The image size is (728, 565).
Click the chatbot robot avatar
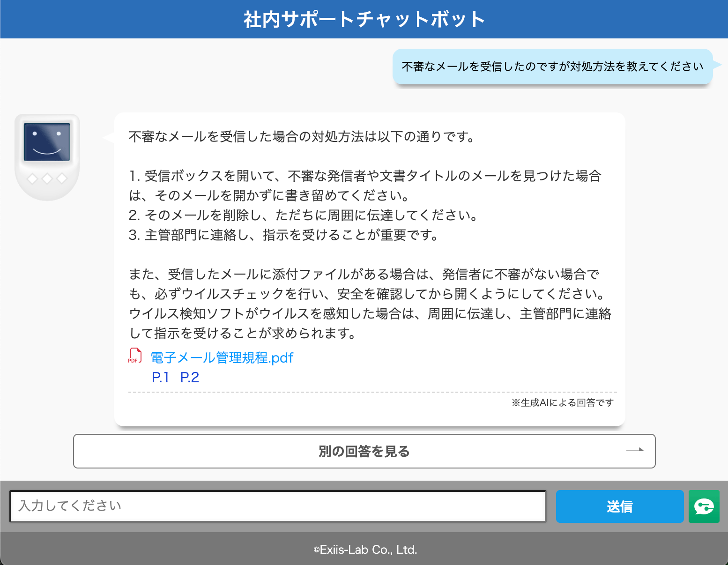pos(47,156)
